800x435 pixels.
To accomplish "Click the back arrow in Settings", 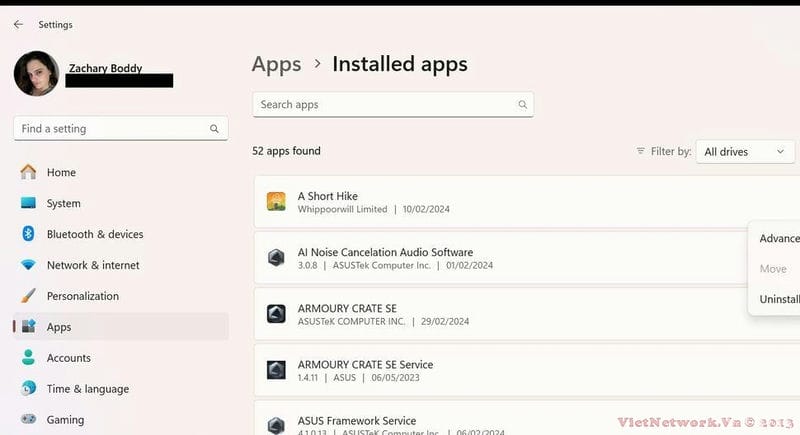I will [18, 24].
